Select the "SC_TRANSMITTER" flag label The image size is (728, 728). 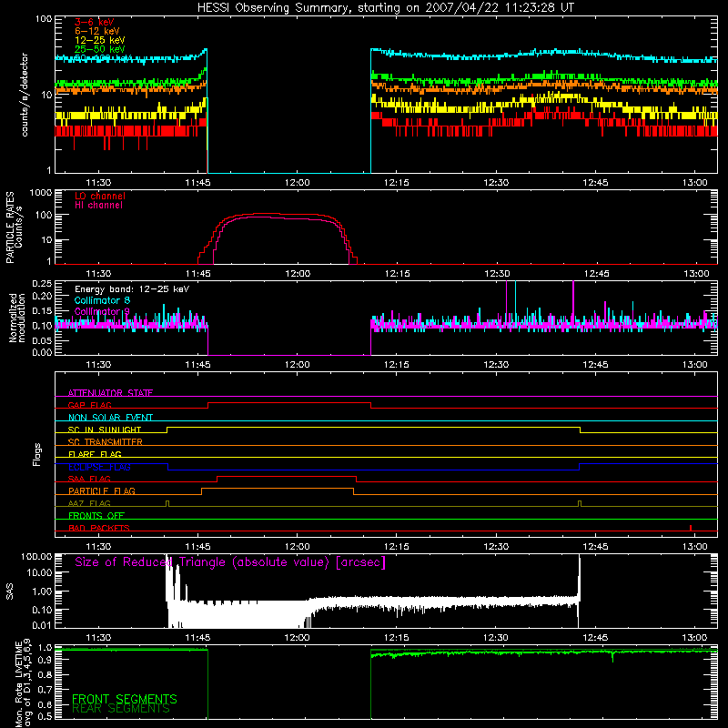(x=106, y=442)
